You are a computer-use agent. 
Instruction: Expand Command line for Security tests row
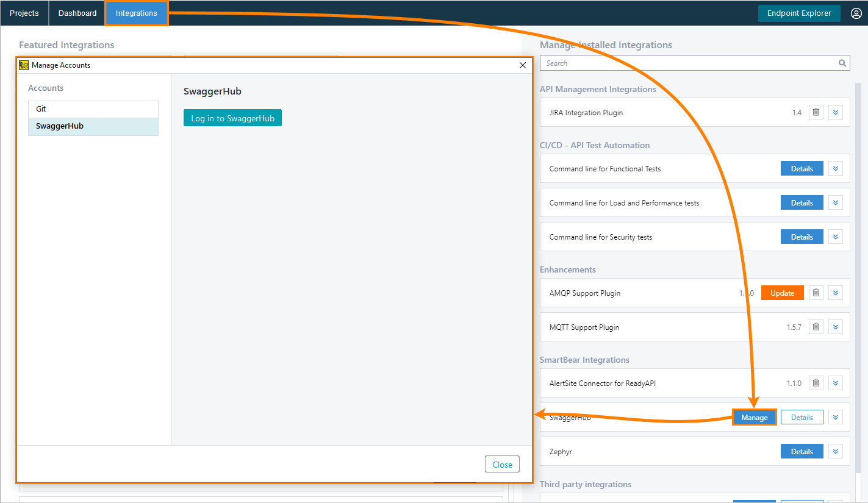[x=836, y=237]
